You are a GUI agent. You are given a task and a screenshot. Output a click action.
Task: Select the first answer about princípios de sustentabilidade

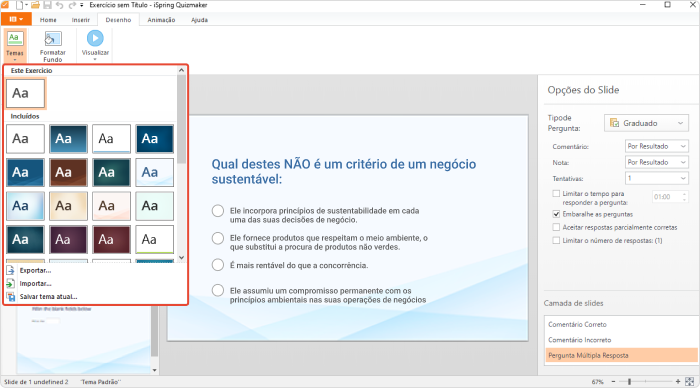click(x=218, y=211)
